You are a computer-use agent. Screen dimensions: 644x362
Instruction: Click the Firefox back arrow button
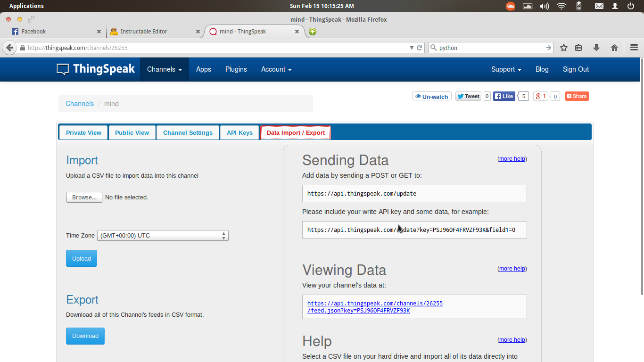9,48
